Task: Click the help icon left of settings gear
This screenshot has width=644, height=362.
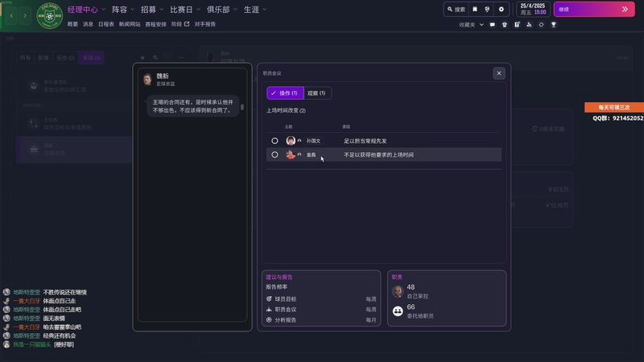Action: tap(487, 9)
